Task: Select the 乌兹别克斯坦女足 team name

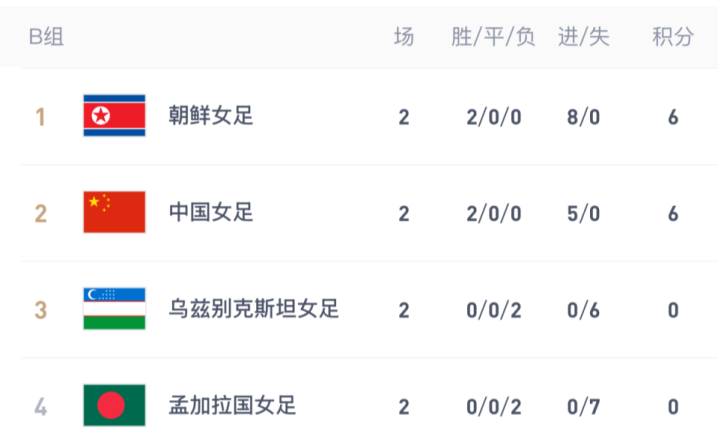Action: [x=255, y=309]
